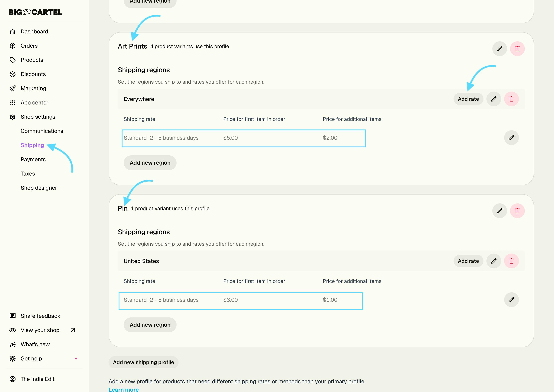Screen dimensions: 554x392
Task: Open the Payments settings page
Action: (x=33, y=159)
